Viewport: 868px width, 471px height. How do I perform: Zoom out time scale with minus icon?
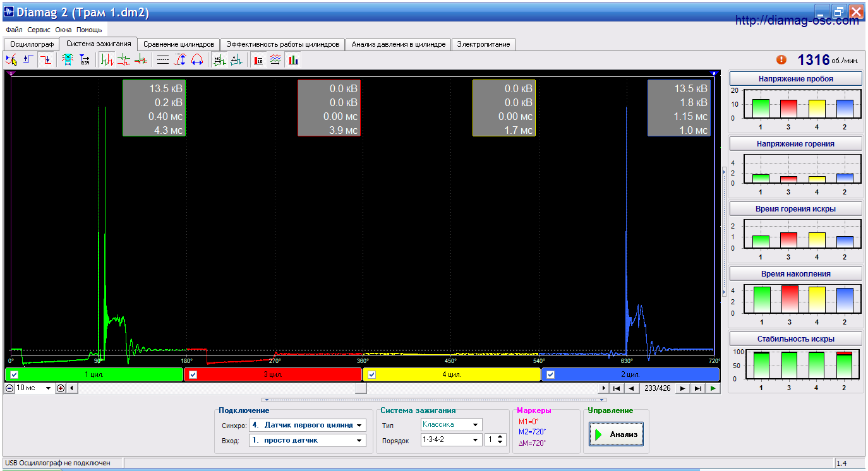[9, 388]
